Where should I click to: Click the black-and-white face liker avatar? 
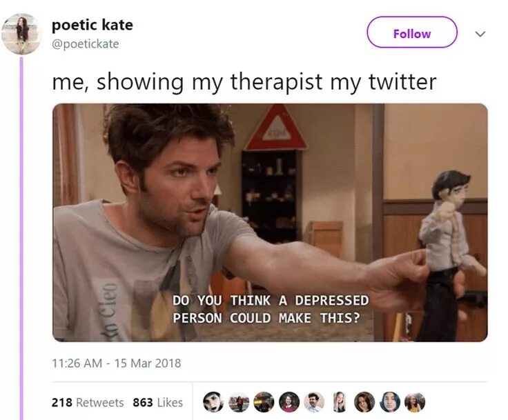pos(213,402)
